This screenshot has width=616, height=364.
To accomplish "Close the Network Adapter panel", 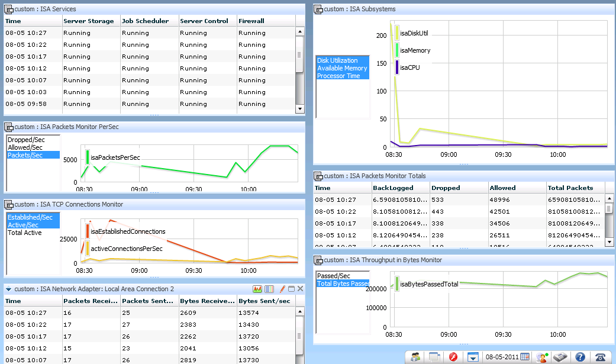I will 300,289.
